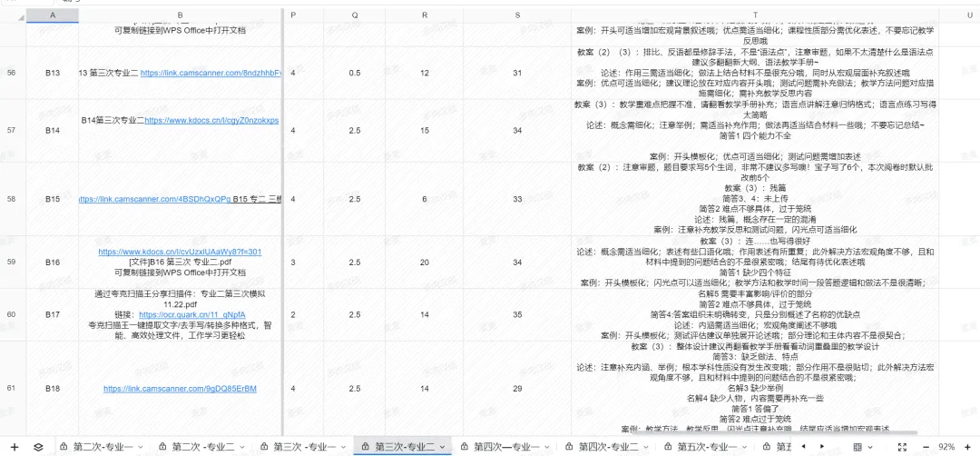
Task: Select row 57 feedback cell in column T
Action: click(x=755, y=130)
